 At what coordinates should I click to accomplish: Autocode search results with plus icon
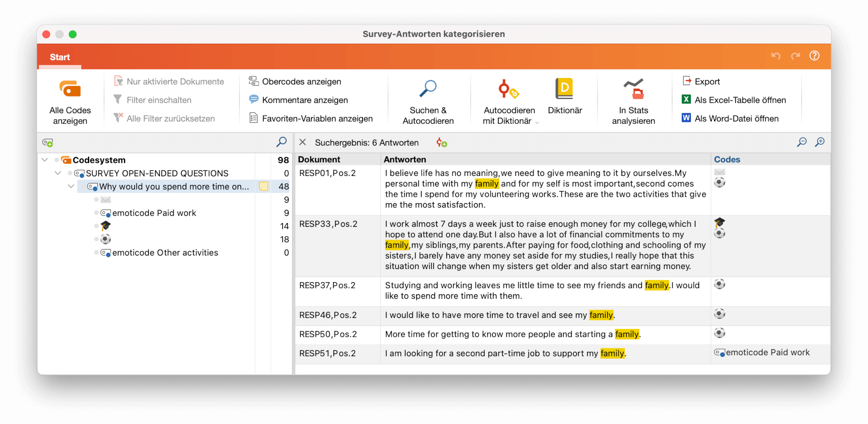(441, 143)
